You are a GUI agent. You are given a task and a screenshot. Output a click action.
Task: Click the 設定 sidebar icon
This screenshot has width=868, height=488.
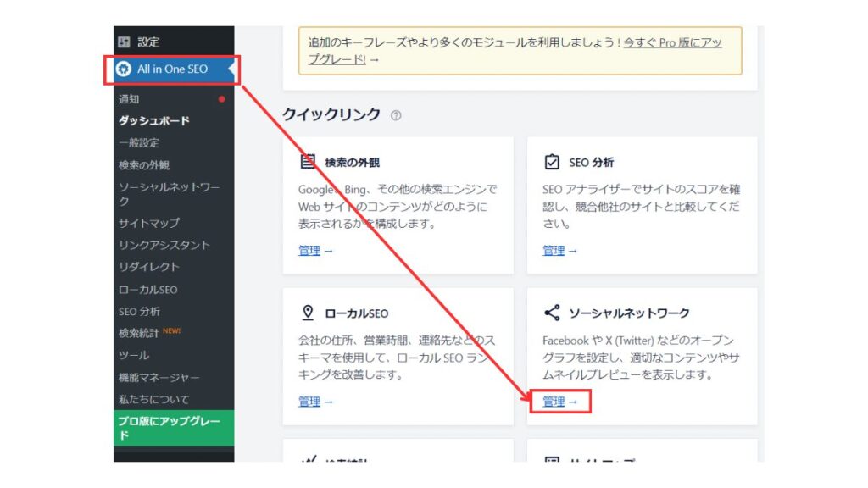[x=124, y=42]
